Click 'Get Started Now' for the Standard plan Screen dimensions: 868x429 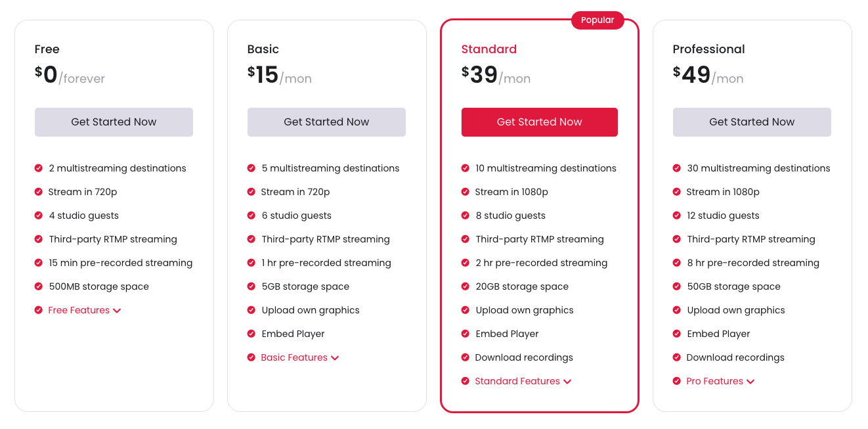tap(539, 122)
